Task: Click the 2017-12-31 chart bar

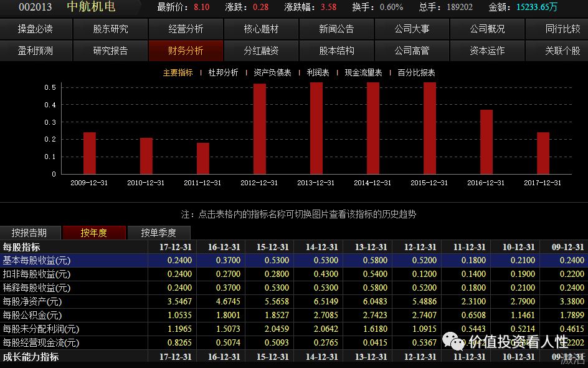Action: point(543,153)
